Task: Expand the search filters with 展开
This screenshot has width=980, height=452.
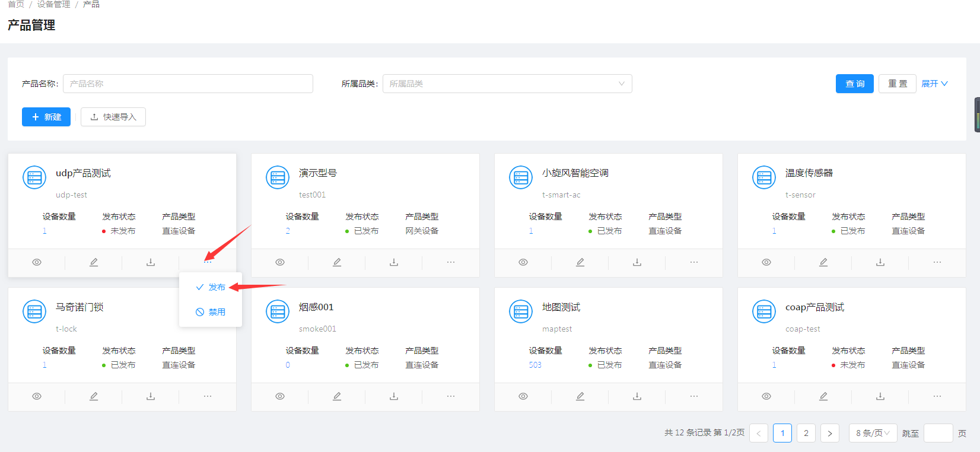Action: 934,84
